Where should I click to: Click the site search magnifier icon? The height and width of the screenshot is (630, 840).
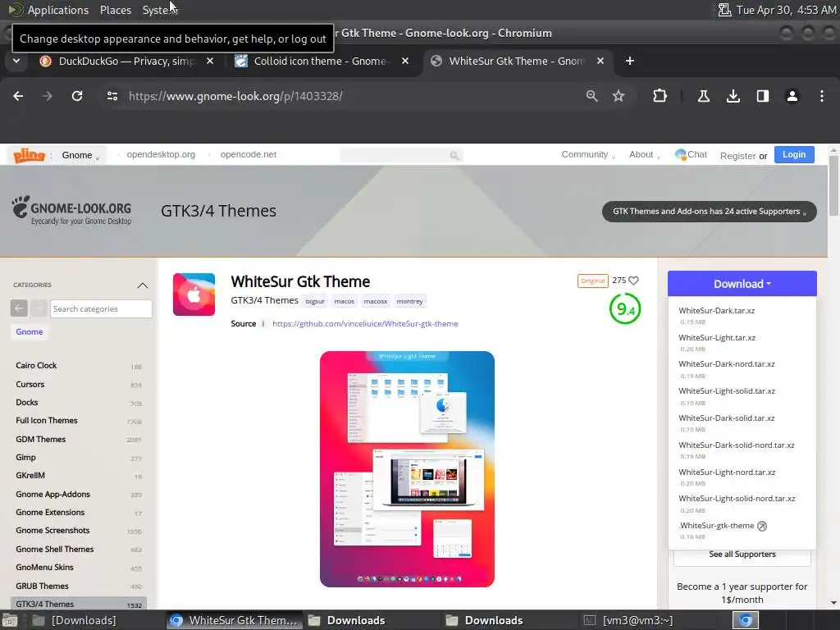tap(454, 155)
